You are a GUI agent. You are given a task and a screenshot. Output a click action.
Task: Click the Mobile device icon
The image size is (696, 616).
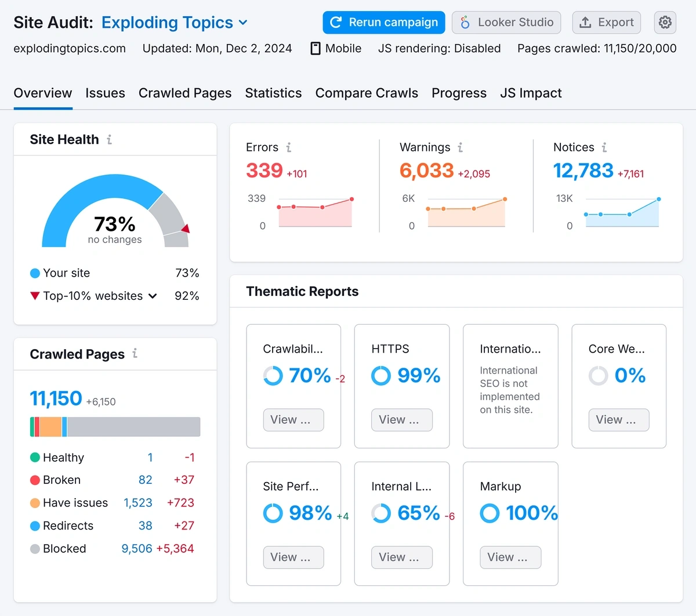coord(316,48)
